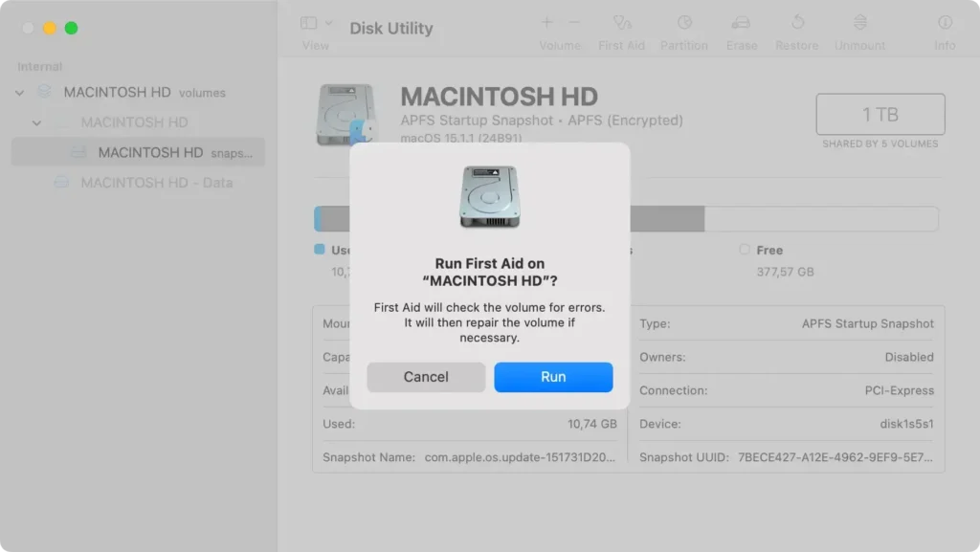Click the MACINTOSH HD - Data disk icon
Viewport: 980px width, 552px height.
(x=61, y=183)
